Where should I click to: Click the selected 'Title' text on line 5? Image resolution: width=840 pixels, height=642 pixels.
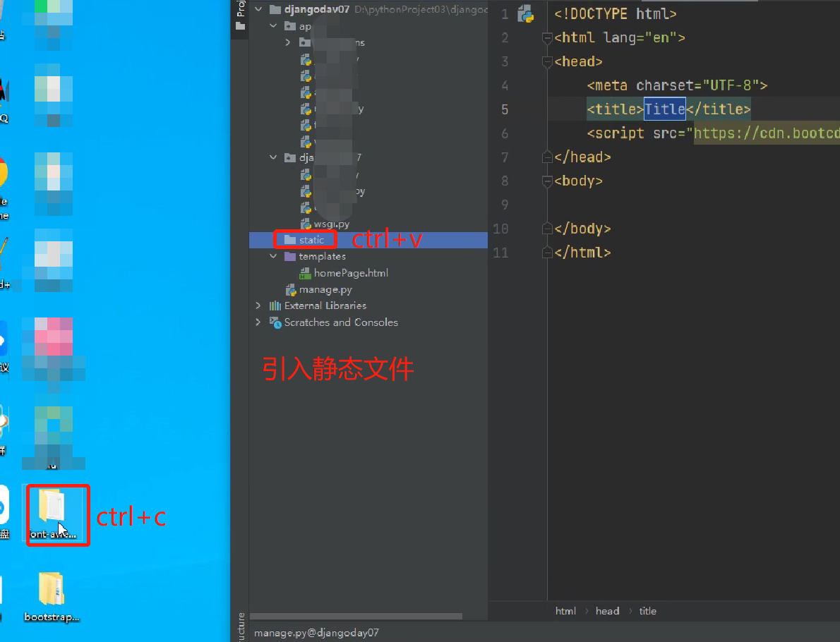click(x=665, y=109)
